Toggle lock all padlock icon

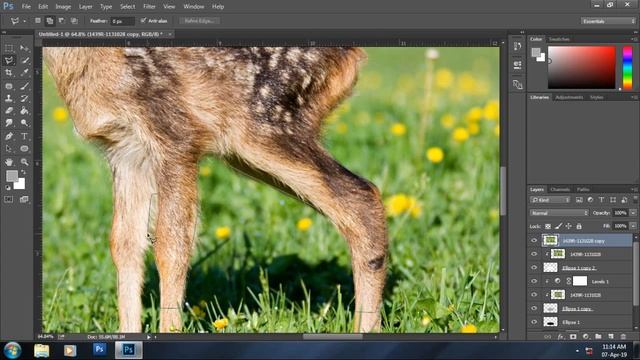[x=579, y=226]
